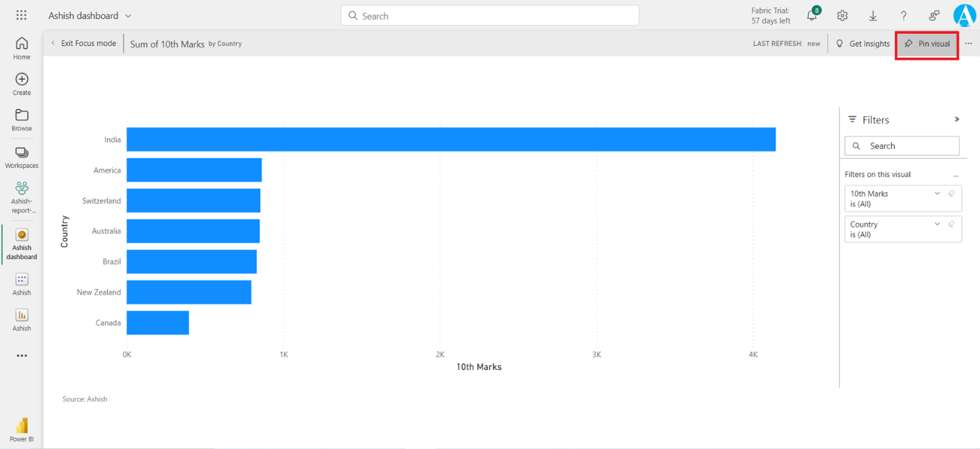The width and height of the screenshot is (980, 449).
Task: Open more options ellipsis beside Pin visual
Action: tap(968, 44)
